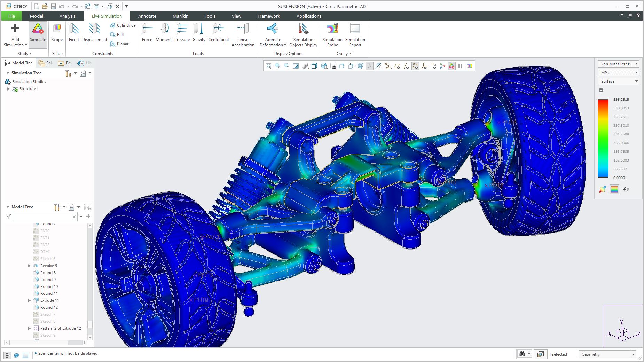This screenshot has width=644, height=362.
Task: Toggle datum point display
Action: (415, 66)
